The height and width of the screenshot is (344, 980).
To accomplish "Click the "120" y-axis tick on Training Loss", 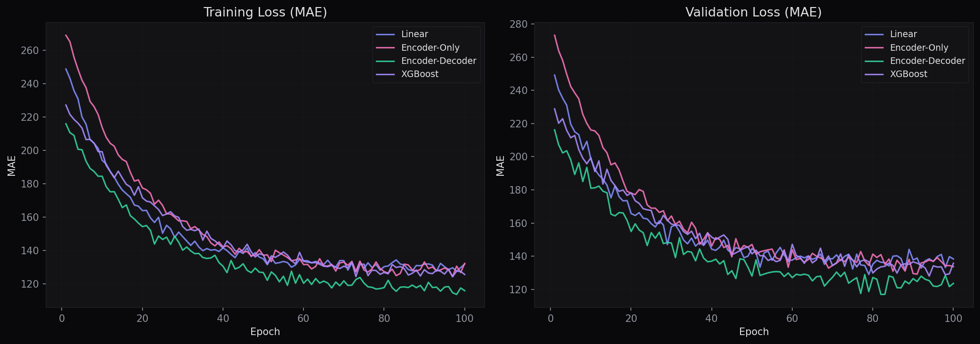I will 30,284.
